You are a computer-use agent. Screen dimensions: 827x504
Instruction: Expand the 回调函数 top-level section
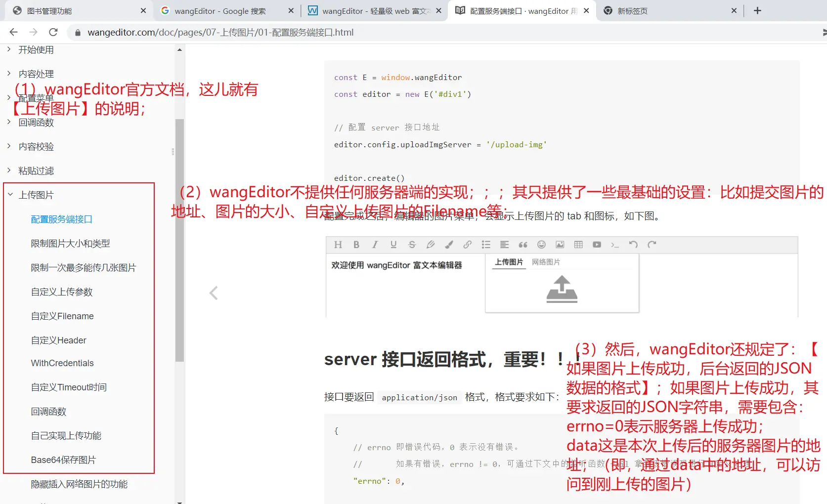pos(9,122)
